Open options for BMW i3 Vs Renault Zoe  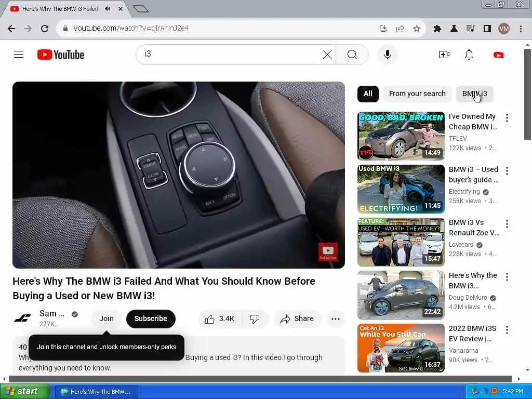coord(507,223)
